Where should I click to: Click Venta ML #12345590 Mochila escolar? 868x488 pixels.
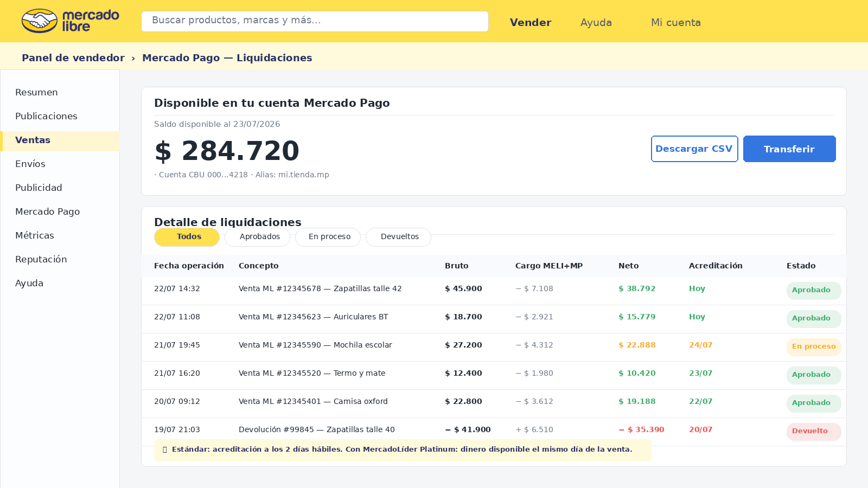[x=315, y=345]
